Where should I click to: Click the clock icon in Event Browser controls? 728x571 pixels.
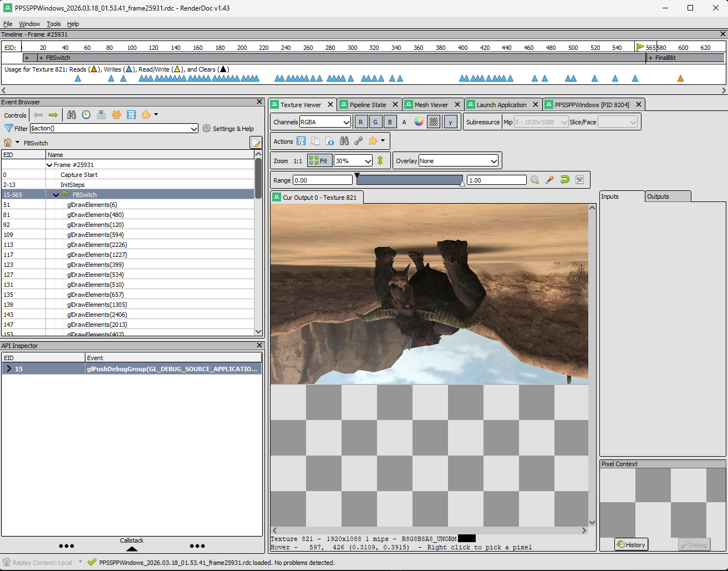tap(86, 115)
